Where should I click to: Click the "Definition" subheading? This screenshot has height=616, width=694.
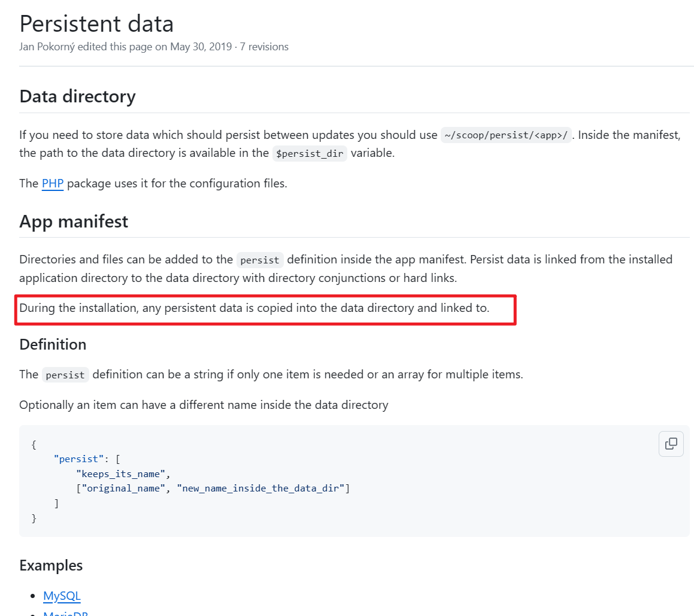point(53,344)
